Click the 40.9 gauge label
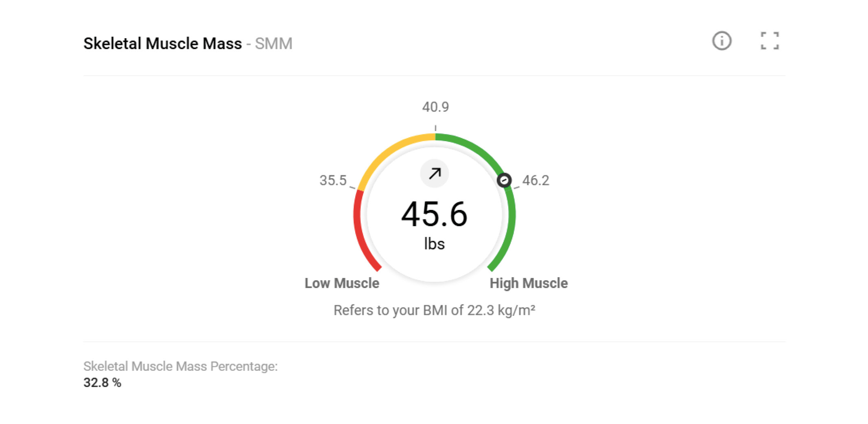Screen dimensions: 868x424 tap(435, 107)
